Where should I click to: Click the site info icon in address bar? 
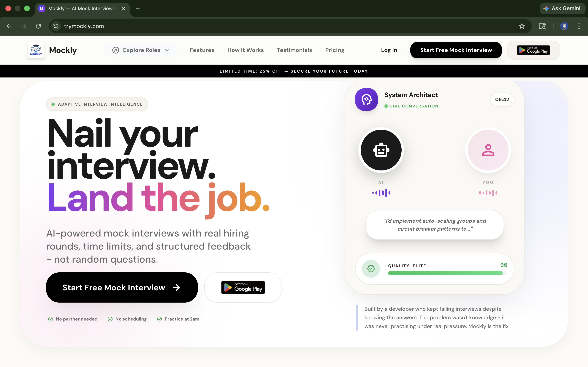(56, 26)
